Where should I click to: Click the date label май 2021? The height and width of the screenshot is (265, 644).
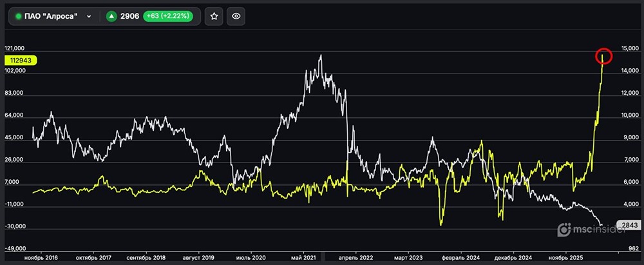pyautogui.click(x=303, y=258)
